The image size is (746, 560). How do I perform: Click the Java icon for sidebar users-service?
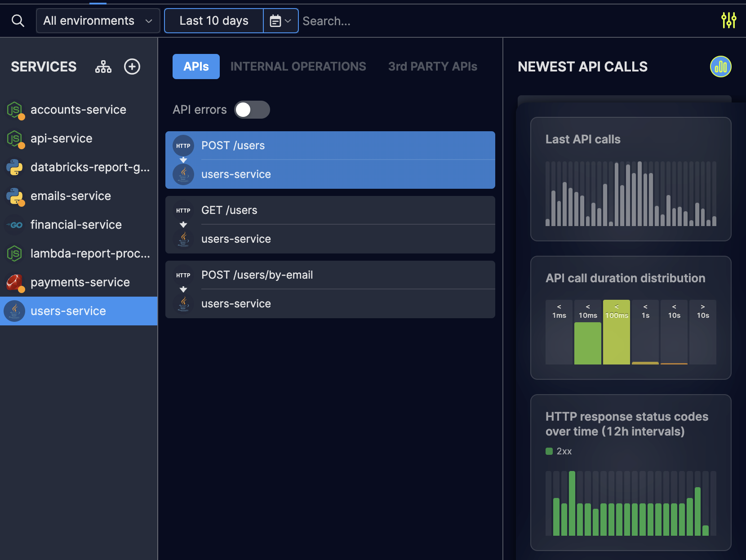pos(15,311)
